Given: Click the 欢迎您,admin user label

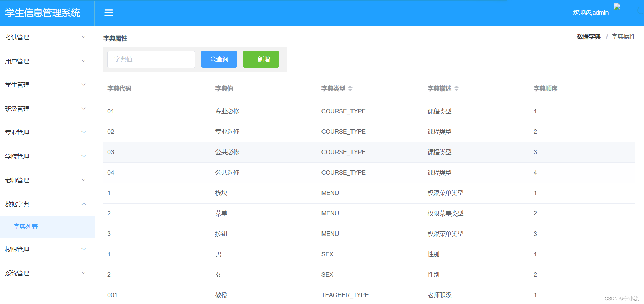Looking at the screenshot, I should pyautogui.click(x=590, y=13).
